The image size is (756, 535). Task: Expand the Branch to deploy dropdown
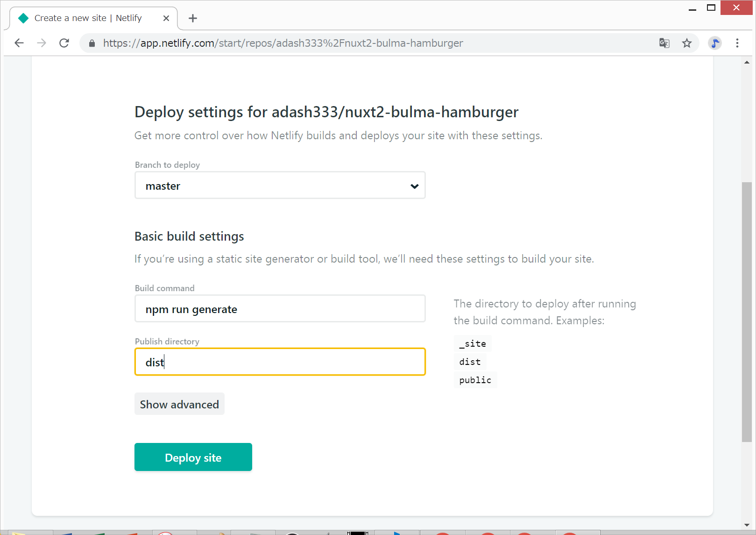click(x=279, y=185)
